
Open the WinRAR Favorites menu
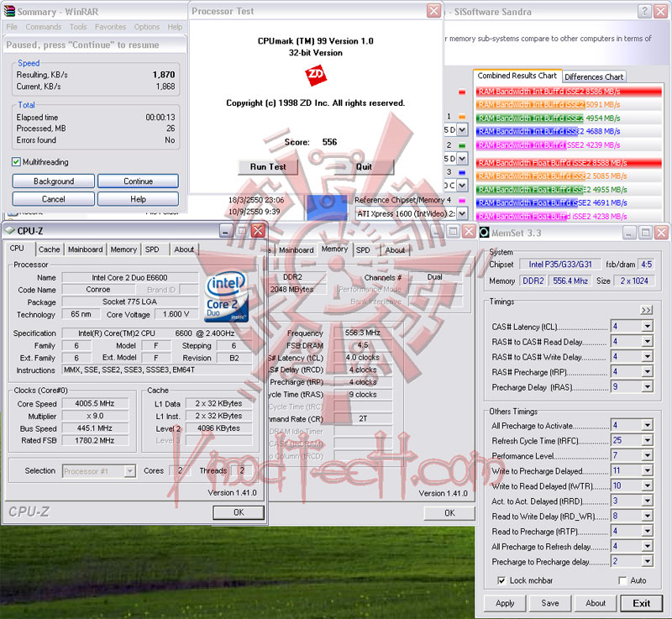pos(111,27)
